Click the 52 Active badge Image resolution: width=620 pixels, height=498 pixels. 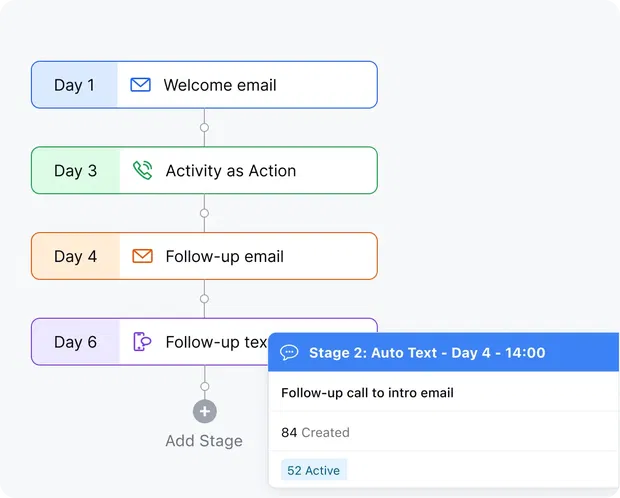click(x=314, y=471)
